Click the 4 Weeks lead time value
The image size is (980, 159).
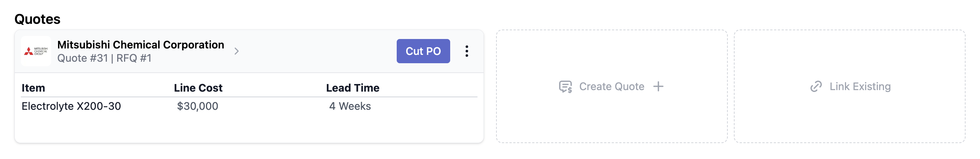click(350, 106)
